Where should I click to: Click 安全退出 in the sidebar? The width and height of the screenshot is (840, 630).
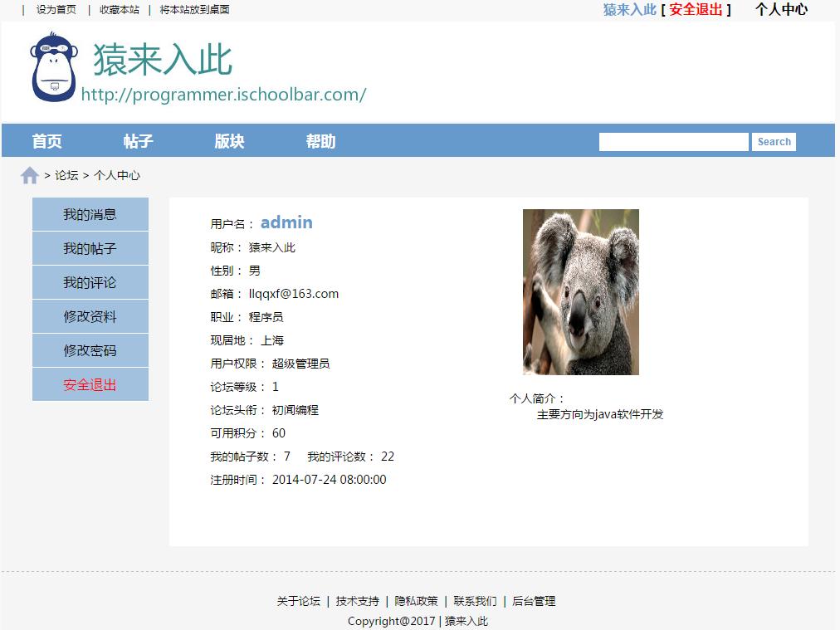90,383
